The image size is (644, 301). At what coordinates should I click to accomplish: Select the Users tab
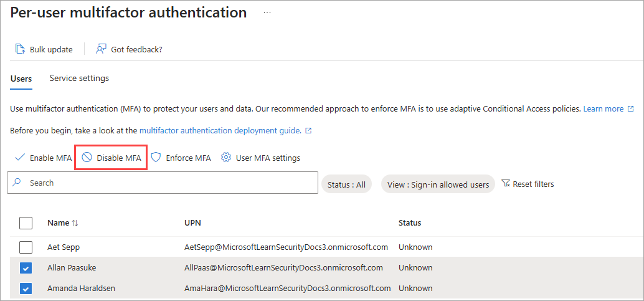pos(21,79)
